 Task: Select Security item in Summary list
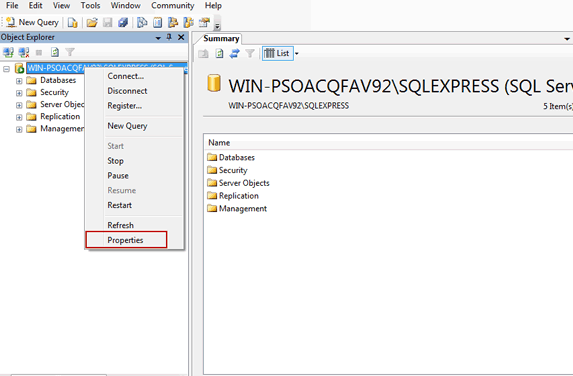click(x=228, y=170)
